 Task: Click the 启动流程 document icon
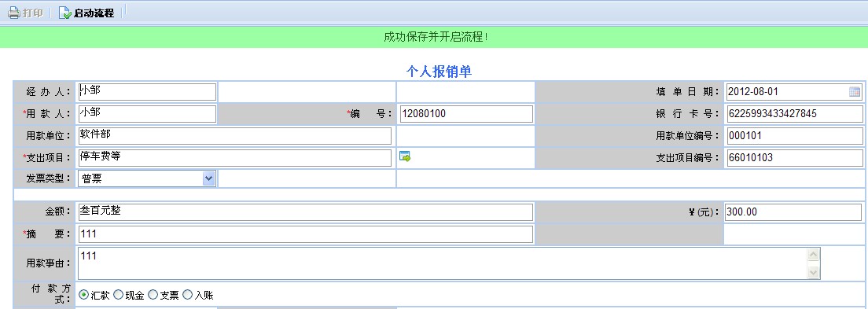pyautogui.click(x=64, y=12)
